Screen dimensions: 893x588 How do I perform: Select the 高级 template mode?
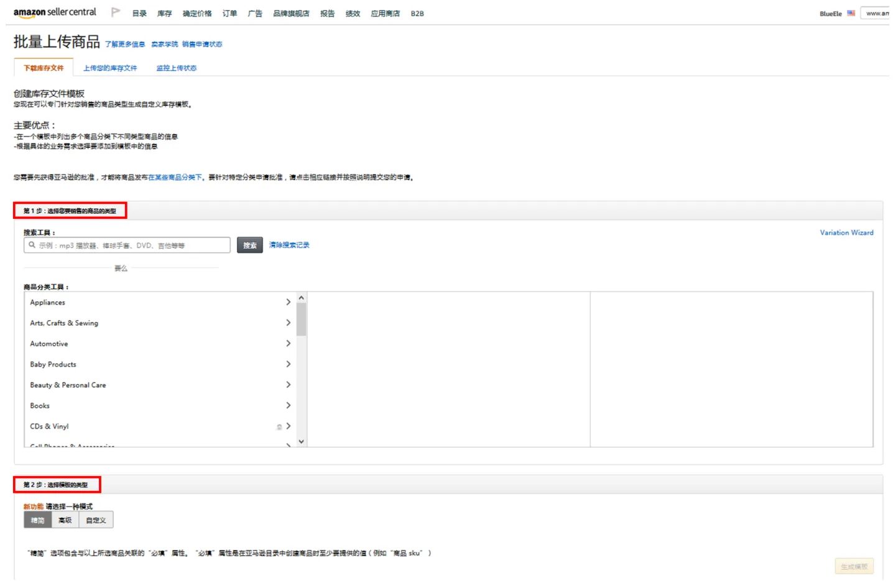(x=65, y=520)
